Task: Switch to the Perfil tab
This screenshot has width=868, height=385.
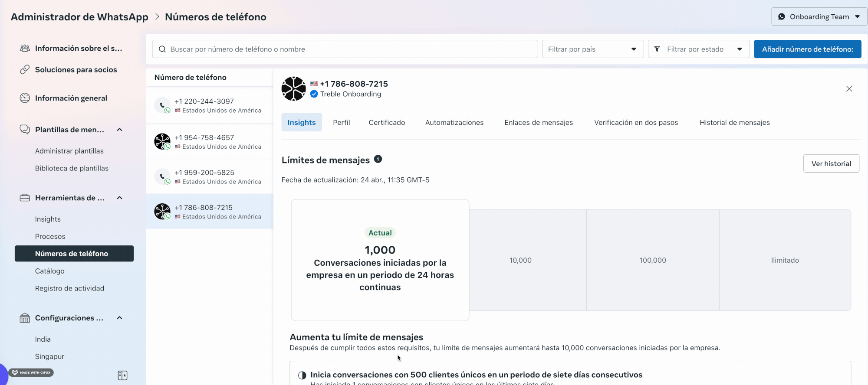Action: click(342, 123)
